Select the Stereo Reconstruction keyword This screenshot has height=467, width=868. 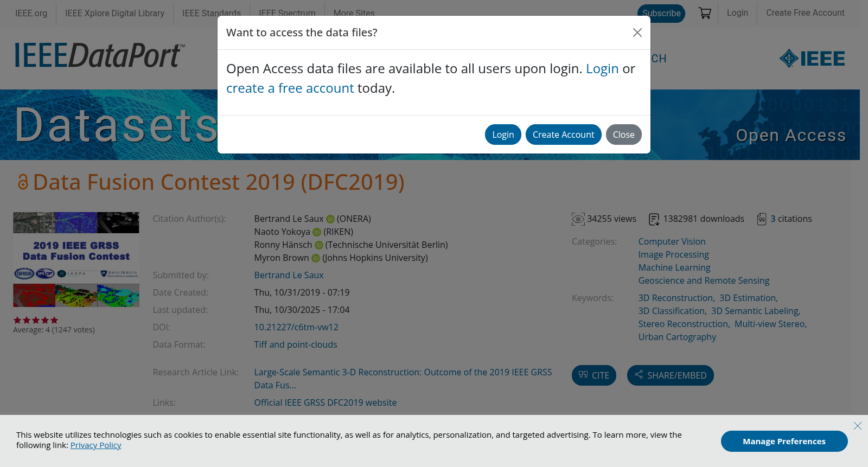[683, 324]
